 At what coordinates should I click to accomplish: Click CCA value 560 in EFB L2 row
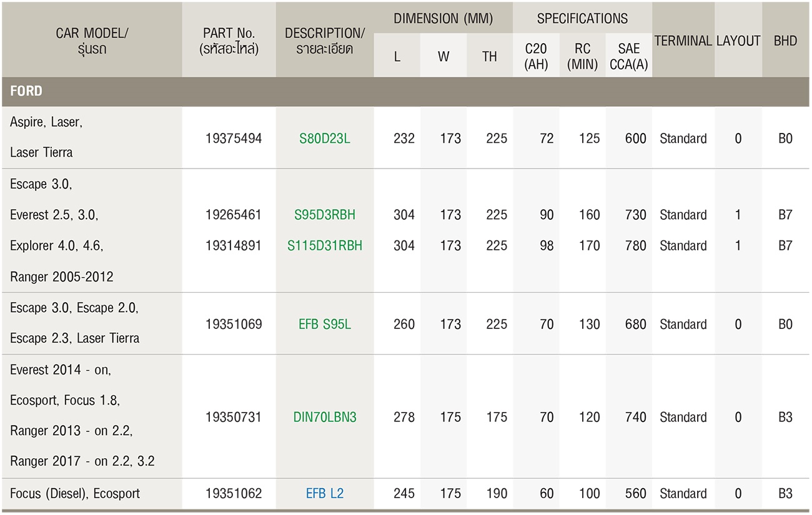click(636, 494)
